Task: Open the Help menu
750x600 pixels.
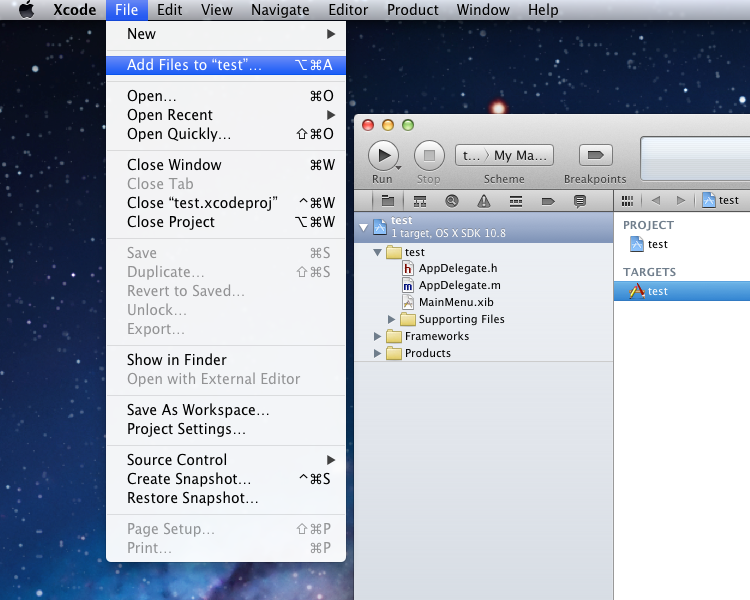Action: [x=543, y=10]
